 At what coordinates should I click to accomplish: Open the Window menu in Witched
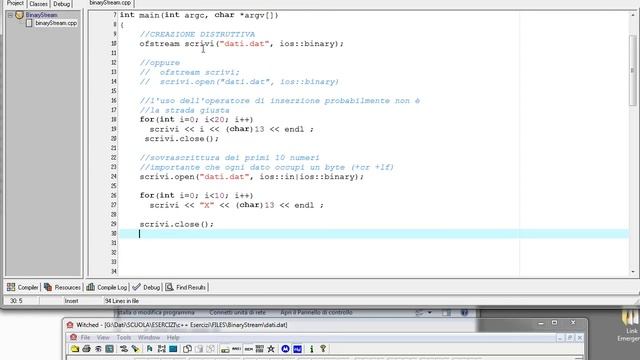pyautogui.click(x=149, y=338)
